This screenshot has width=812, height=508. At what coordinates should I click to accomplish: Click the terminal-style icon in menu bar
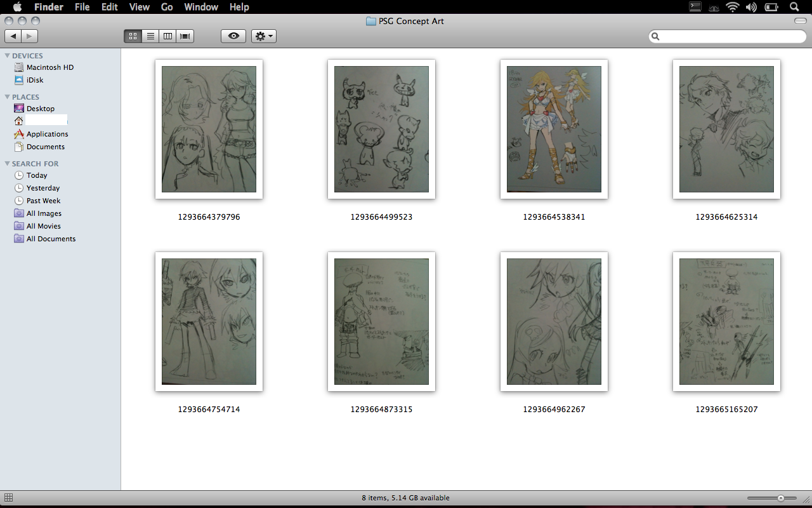pyautogui.click(x=695, y=7)
